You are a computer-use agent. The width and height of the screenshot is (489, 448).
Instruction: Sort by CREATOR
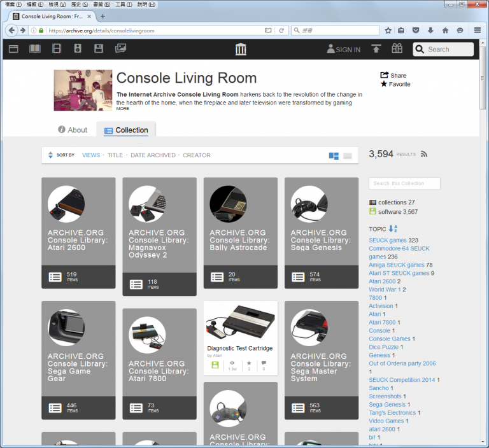197,155
